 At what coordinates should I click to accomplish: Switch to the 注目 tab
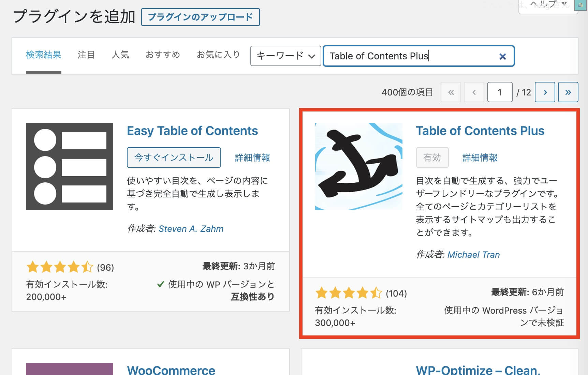[x=86, y=55]
